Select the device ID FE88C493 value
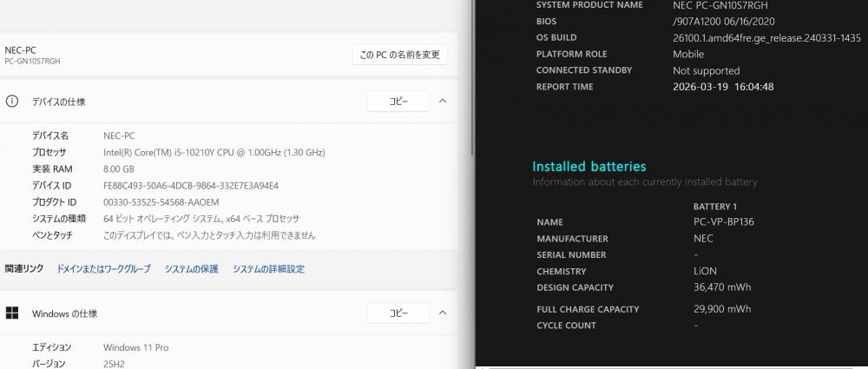This screenshot has height=369, width=868. [x=191, y=185]
